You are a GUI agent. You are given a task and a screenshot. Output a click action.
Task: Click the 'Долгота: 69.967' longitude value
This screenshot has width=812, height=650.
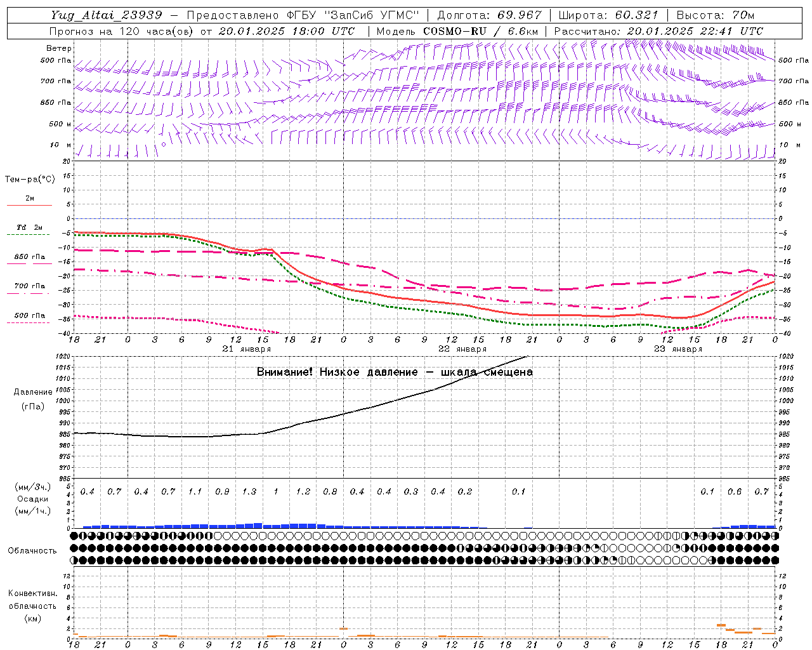point(490,15)
